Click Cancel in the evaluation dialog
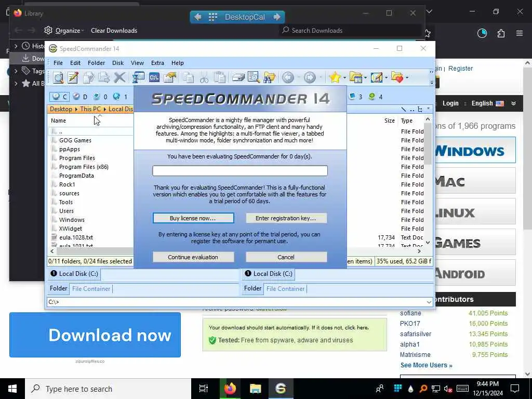532x399 pixels. pyautogui.click(x=286, y=257)
